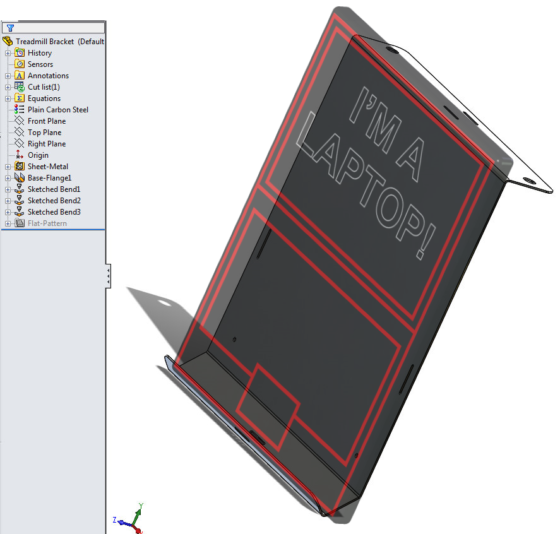560x534 pixels.
Task: Expand the History node
Action: pos(8,53)
